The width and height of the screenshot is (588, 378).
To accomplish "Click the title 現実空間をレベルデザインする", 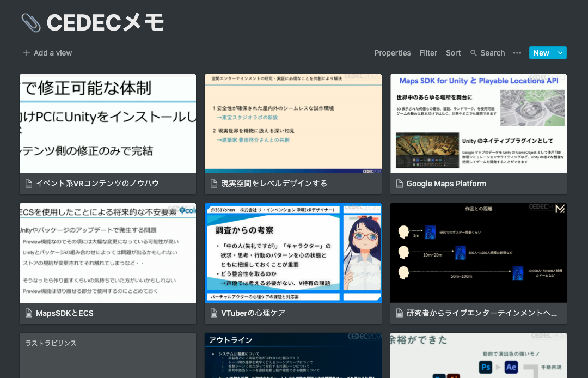I will tap(274, 184).
